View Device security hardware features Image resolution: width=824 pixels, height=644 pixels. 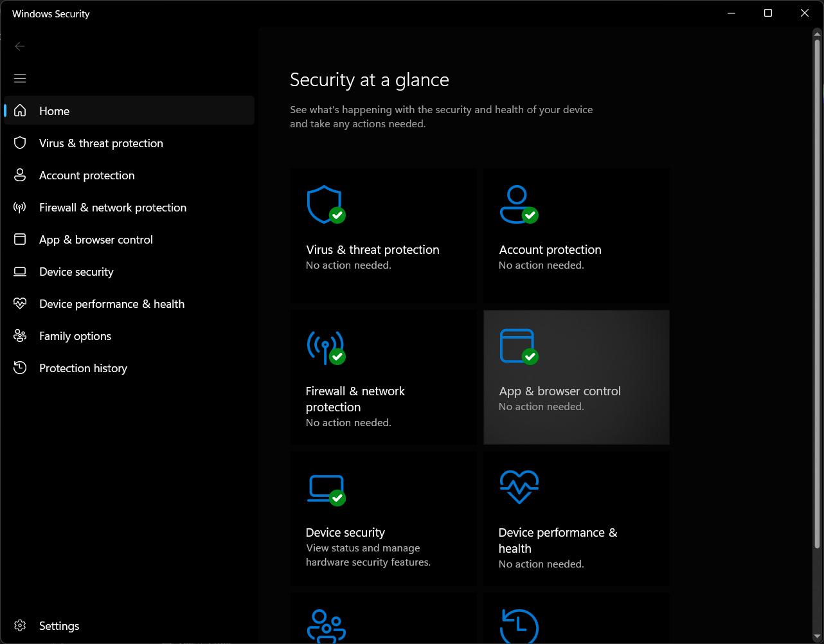[384, 518]
